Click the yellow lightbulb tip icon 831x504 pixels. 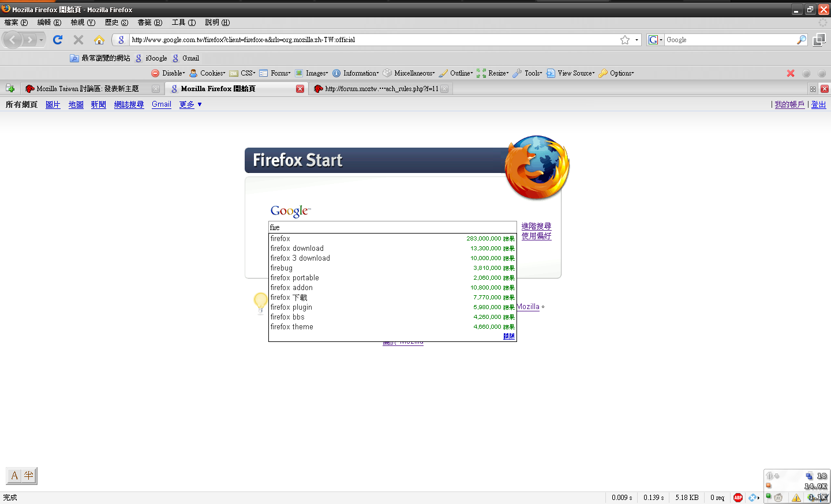click(x=261, y=302)
